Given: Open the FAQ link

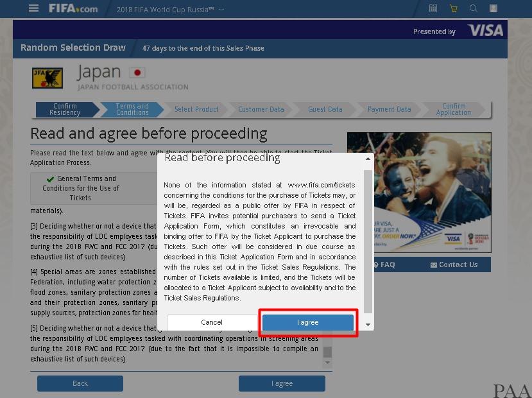Looking at the screenshot, I should (384, 264).
